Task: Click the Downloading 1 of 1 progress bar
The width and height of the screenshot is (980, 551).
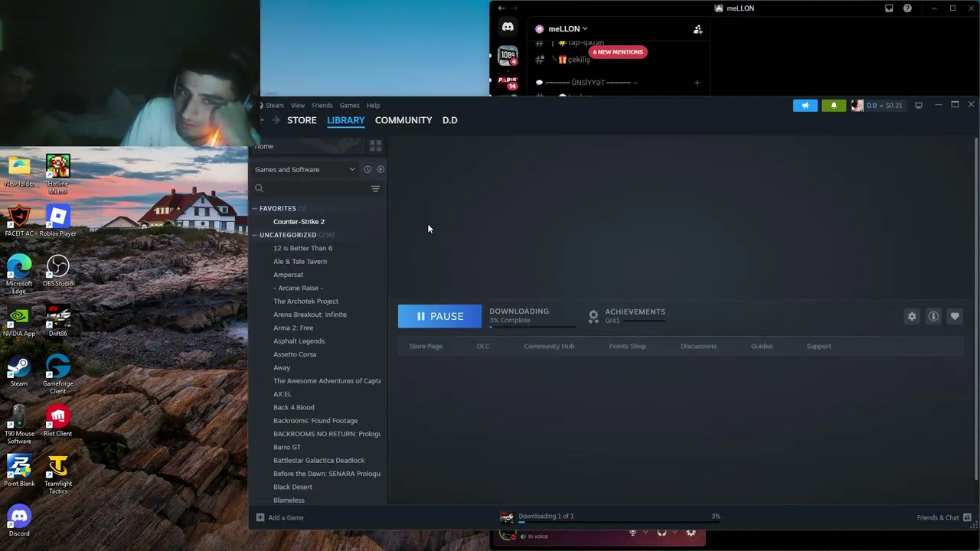Action: (619, 523)
